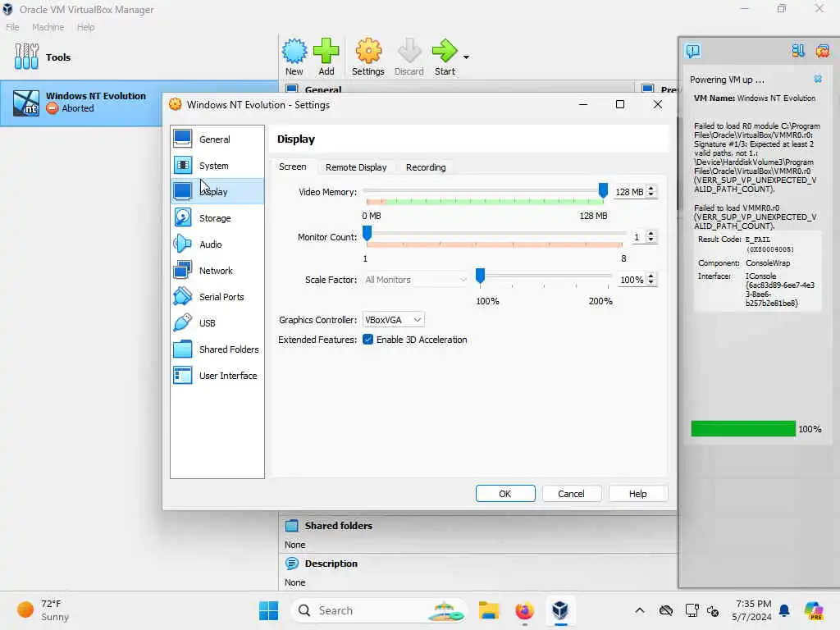Image resolution: width=840 pixels, height=630 pixels.
Task: Open the Scale Factor All Monitors dropdown
Action: [x=416, y=280]
